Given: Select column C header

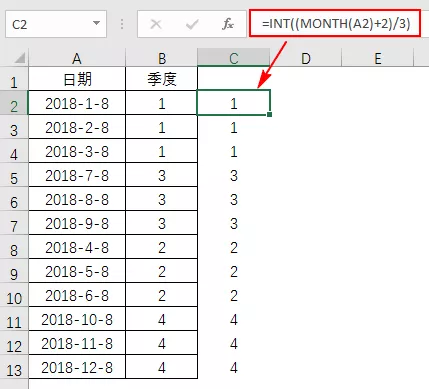Looking at the screenshot, I should [x=234, y=58].
